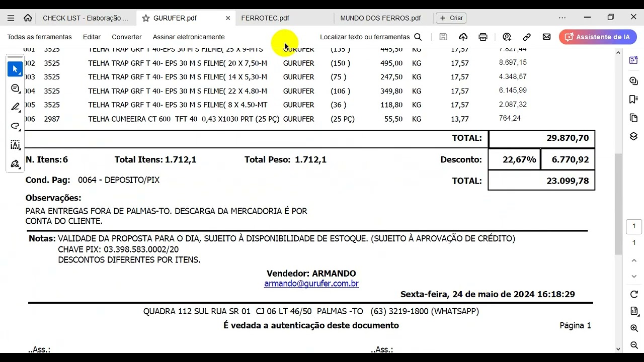Zoom out with the magnifier minus
The width and height of the screenshot is (644, 362).
click(x=634, y=345)
